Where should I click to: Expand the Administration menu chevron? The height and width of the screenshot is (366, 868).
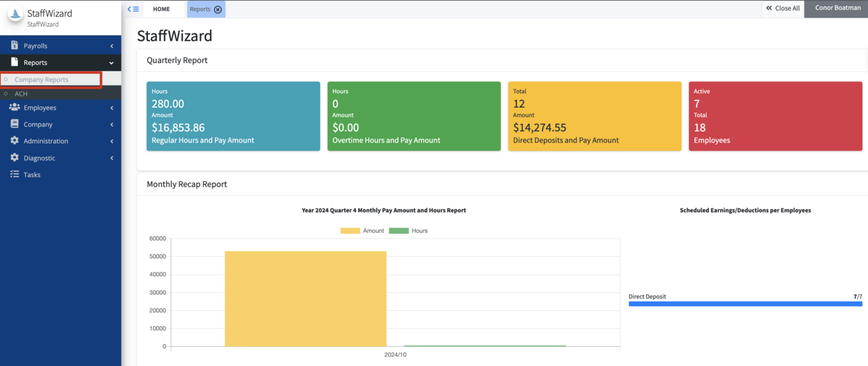click(x=111, y=142)
